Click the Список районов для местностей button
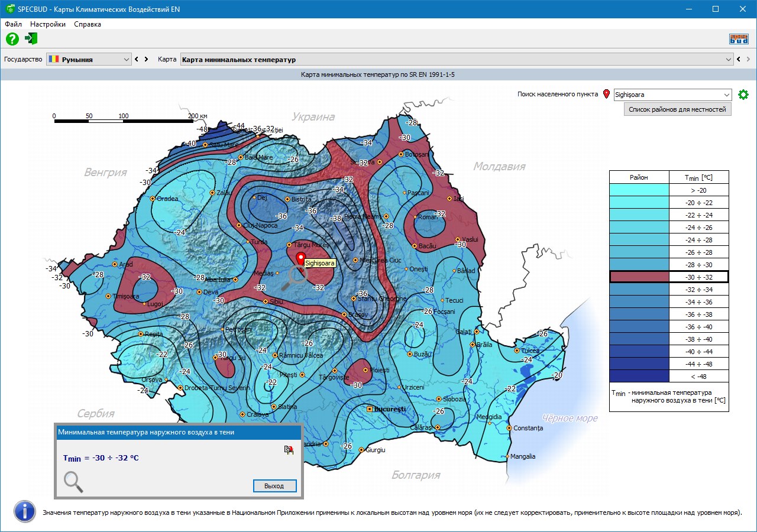 (x=677, y=109)
